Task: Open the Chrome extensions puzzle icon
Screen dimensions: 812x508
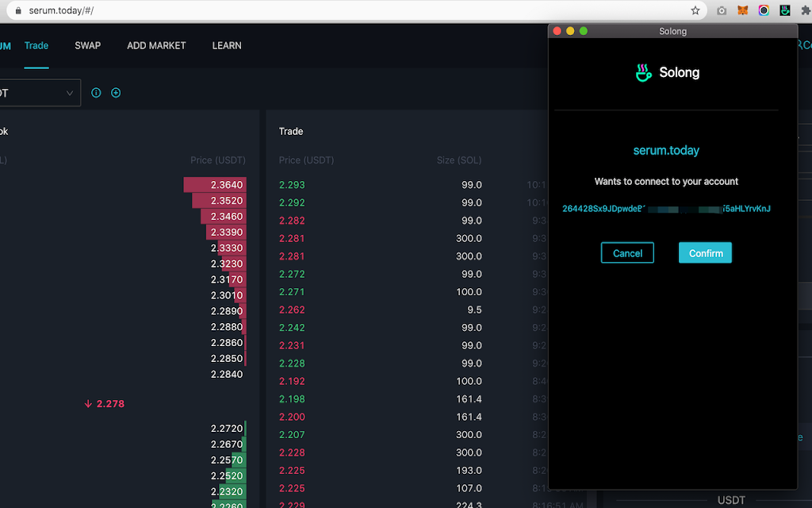Action: (x=806, y=10)
